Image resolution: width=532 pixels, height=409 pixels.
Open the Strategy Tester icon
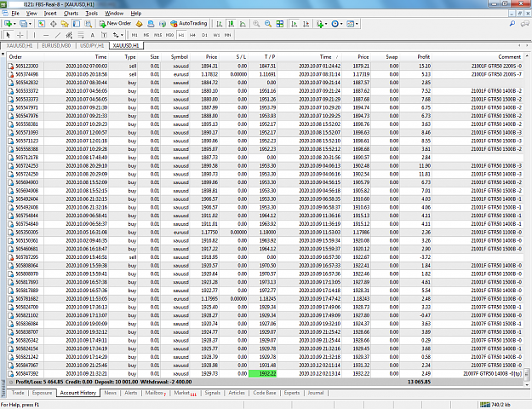[89, 24]
